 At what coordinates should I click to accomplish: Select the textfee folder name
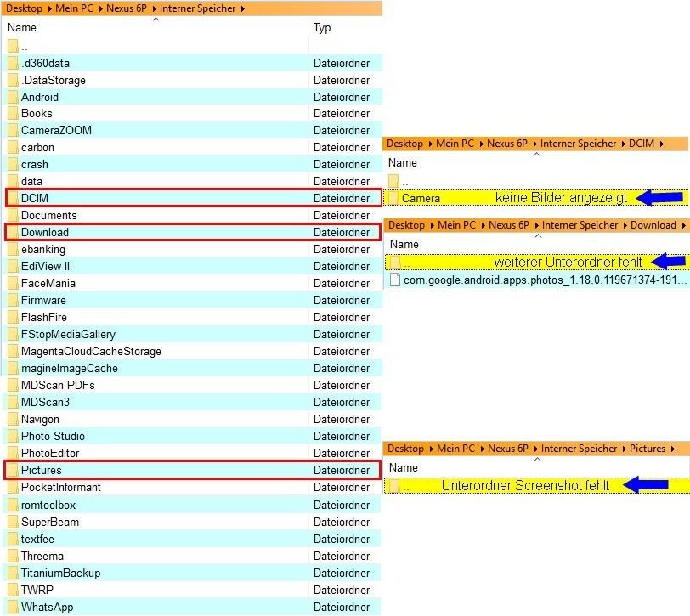coord(37,539)
